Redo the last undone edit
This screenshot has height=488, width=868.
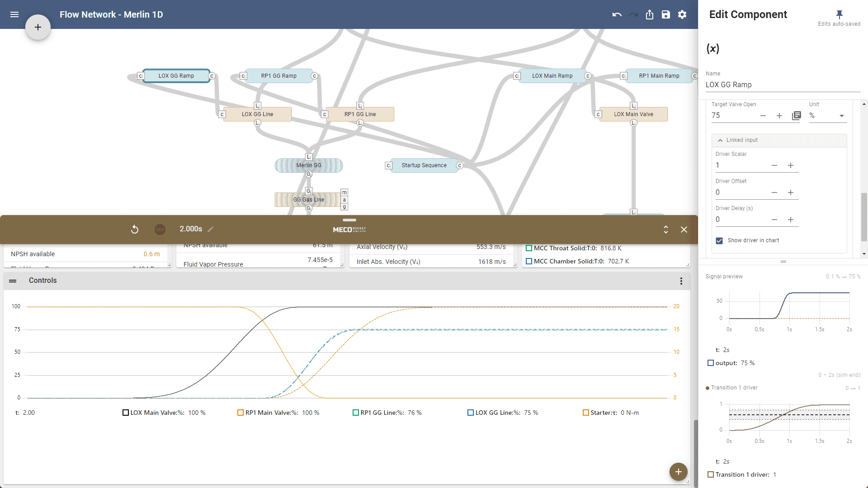(x=633, y=14)
